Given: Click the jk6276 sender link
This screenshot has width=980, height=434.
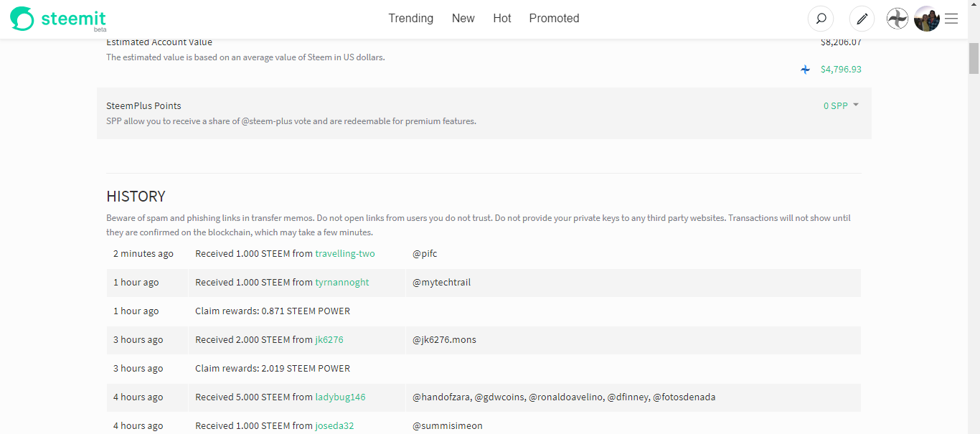Looking at the screenshot, I should tap(329, 340).
